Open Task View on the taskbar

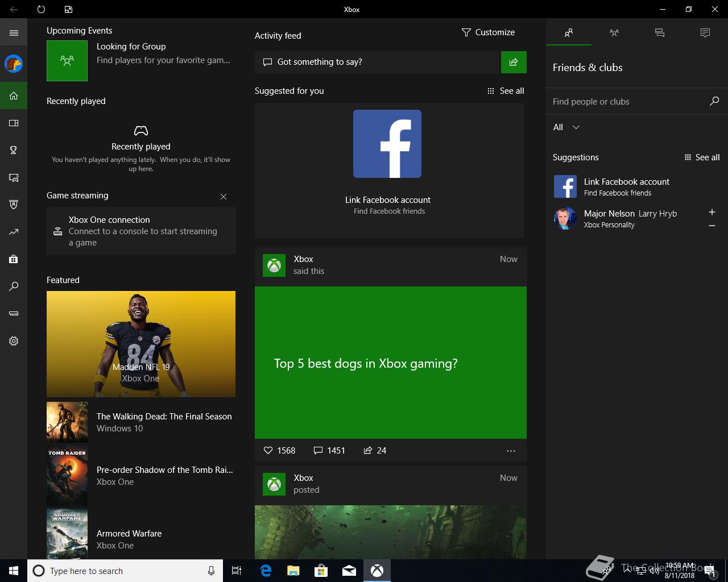tap(237, 571)
